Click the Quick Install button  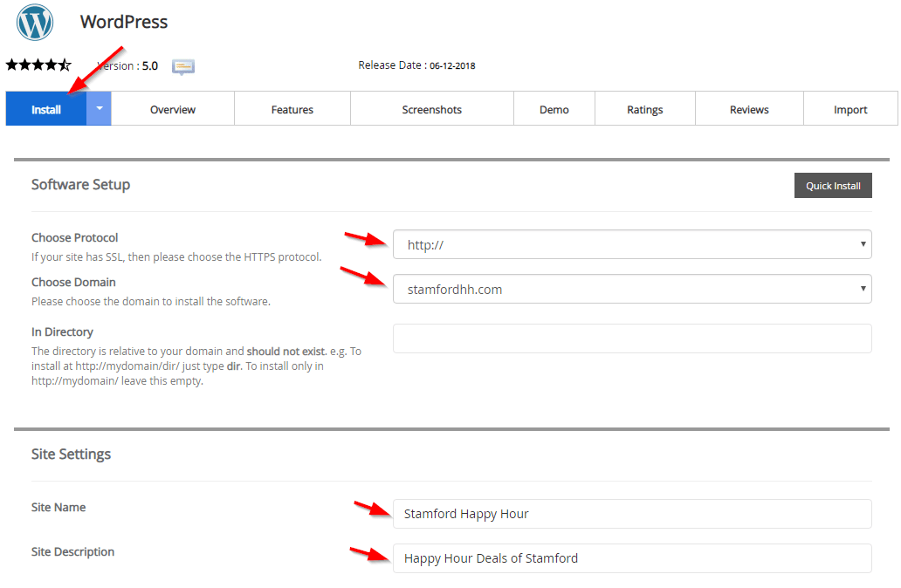pyautogui.click(x=833, y=186)
